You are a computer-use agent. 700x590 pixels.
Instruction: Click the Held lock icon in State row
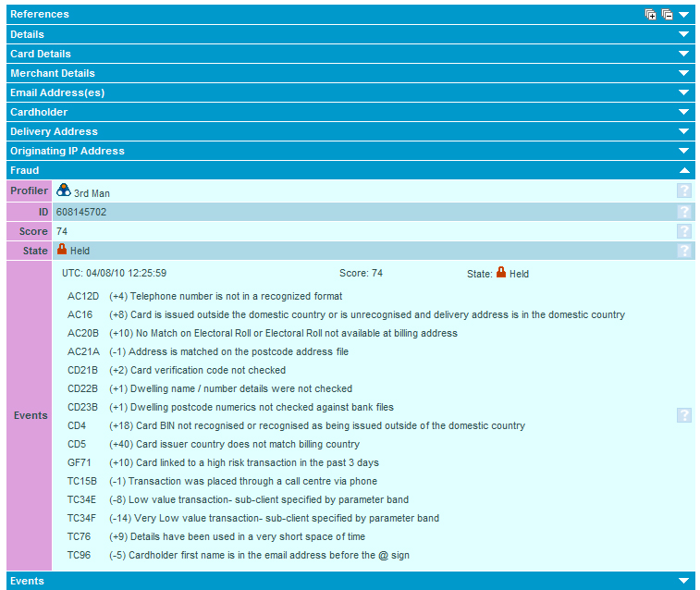coord(62,250)
